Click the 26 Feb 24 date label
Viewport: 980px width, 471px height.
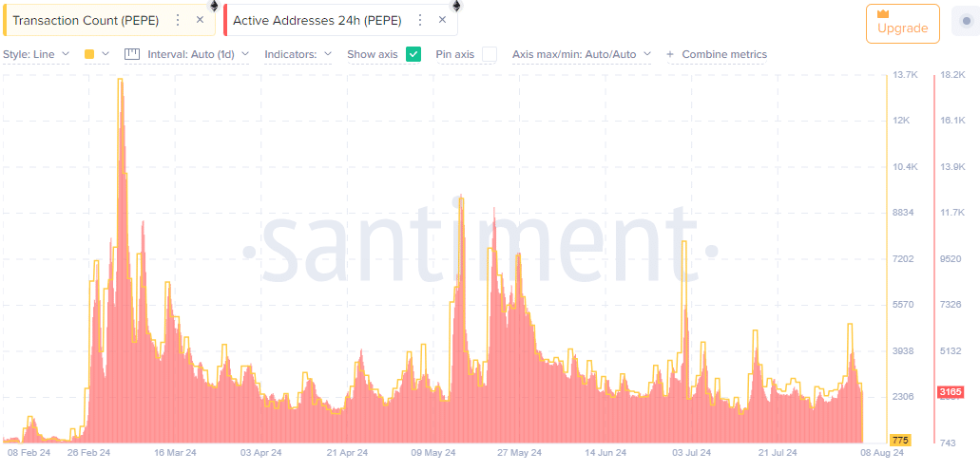click(x=88, y=452)
